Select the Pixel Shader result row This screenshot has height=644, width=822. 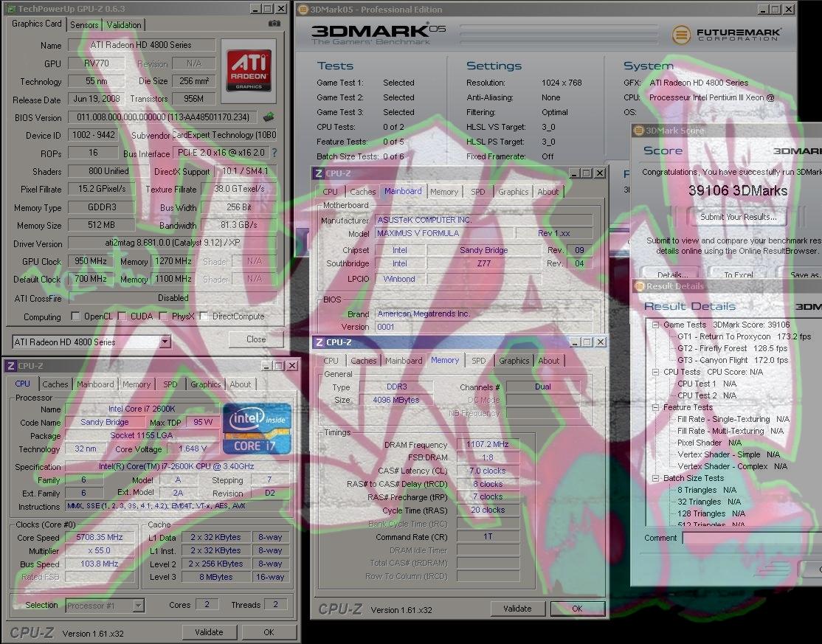pos(709,443)
